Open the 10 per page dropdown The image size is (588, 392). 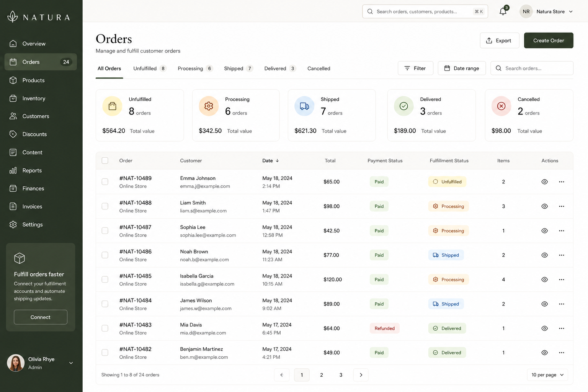[x=547, y=375]
